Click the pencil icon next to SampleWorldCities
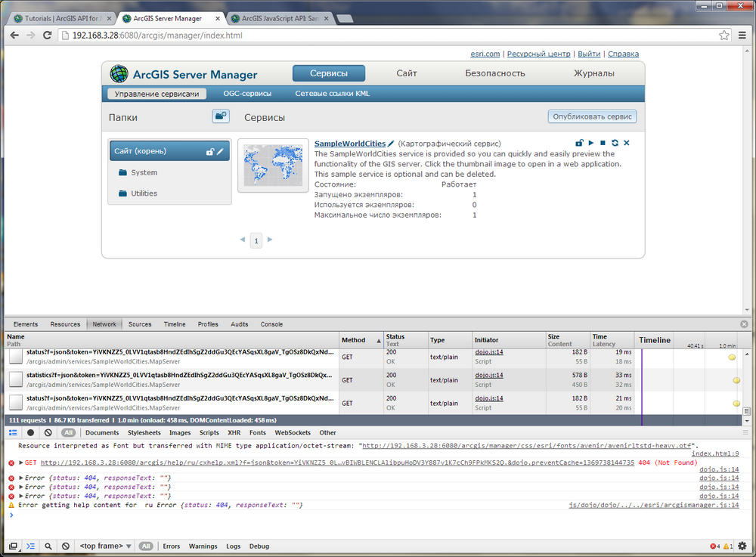The height and width of the screenshot is (557, 756). click(x=391, y=144)
